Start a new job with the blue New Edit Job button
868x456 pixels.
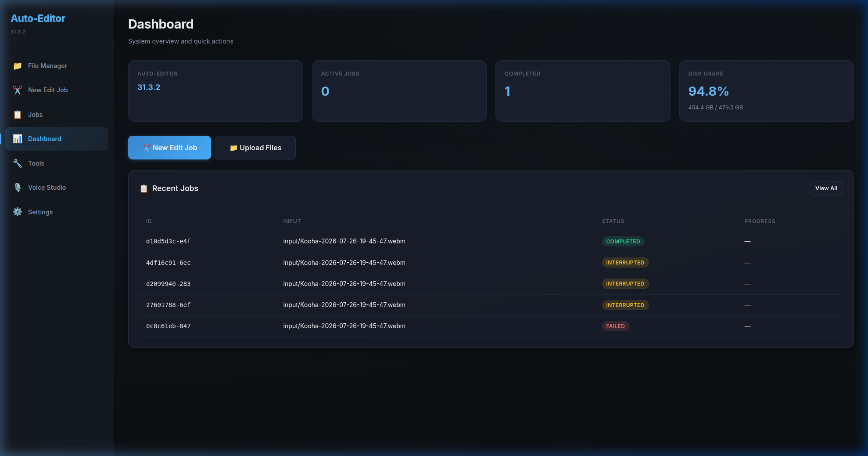point(169,148)
